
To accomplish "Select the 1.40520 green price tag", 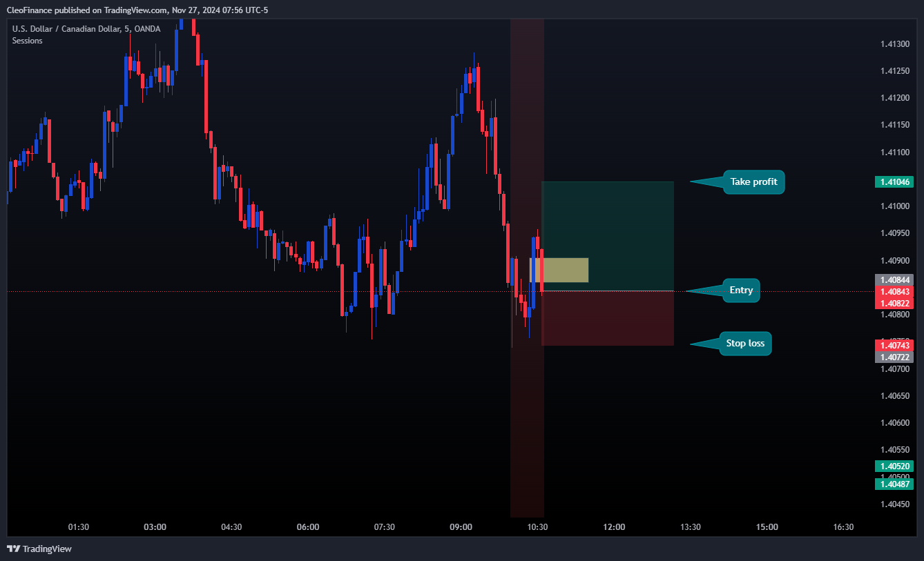I will [894, 466].
